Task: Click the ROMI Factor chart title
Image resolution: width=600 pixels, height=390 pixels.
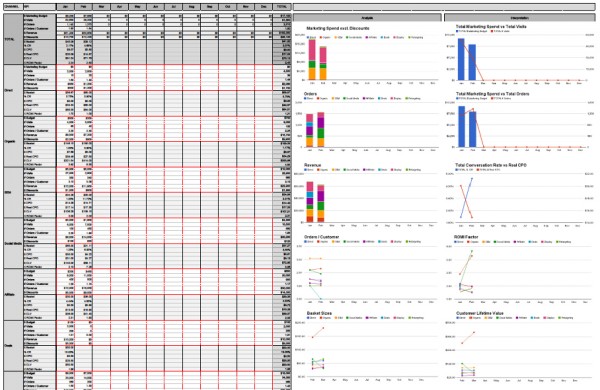Action: (x=466, y=237)
